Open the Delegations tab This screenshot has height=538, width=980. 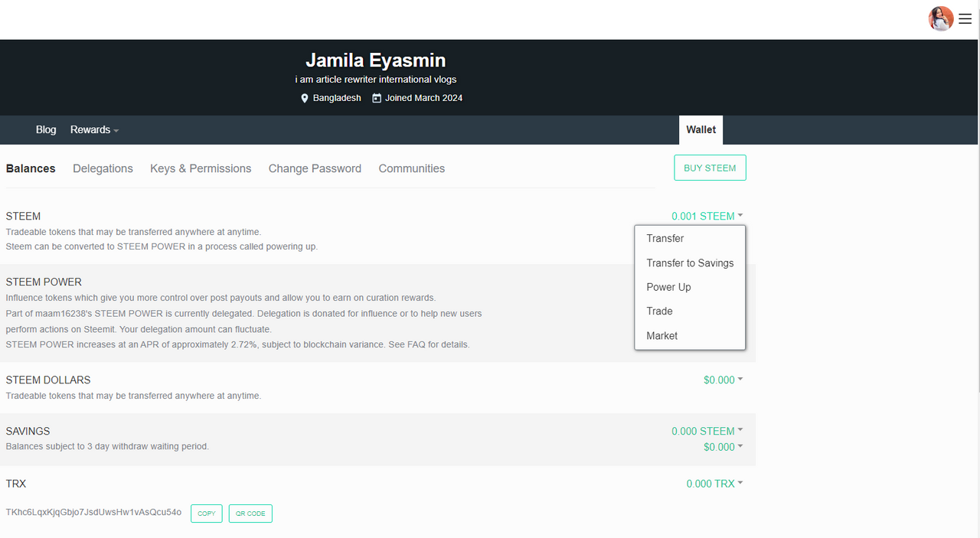[x=103, y=168]
